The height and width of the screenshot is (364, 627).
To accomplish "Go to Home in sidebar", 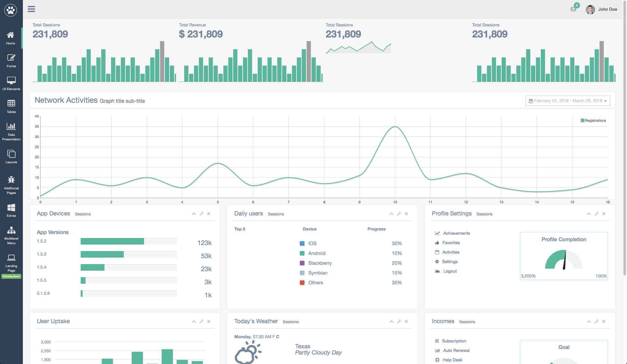I will tap(11, 38).
